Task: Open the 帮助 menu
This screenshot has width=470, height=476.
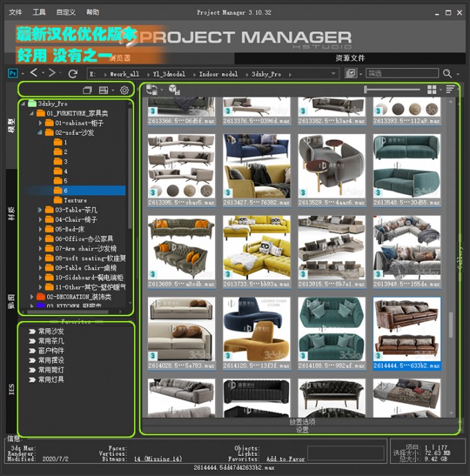Action: tap(93, 12)
